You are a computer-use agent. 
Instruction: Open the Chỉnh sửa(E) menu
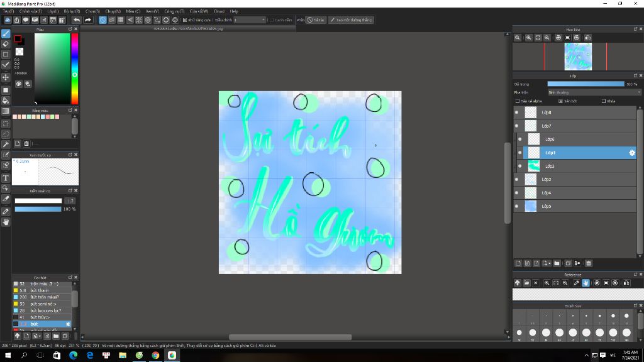(30, 11)
